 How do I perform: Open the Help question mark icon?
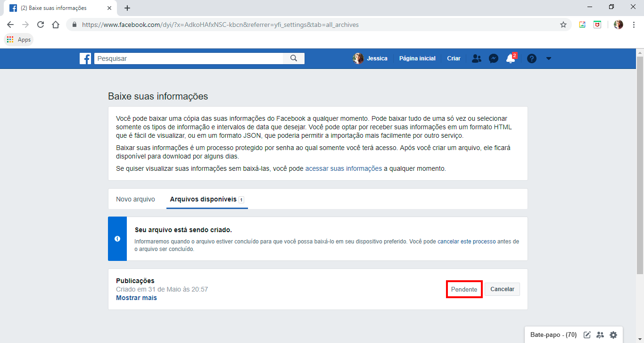coord(532,59)
